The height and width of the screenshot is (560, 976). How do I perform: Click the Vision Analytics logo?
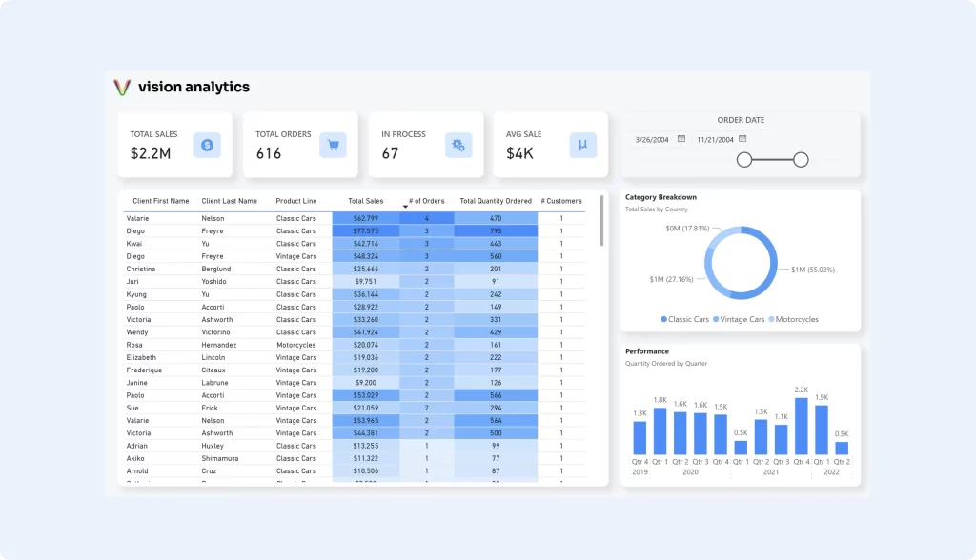tap(122, 87)
